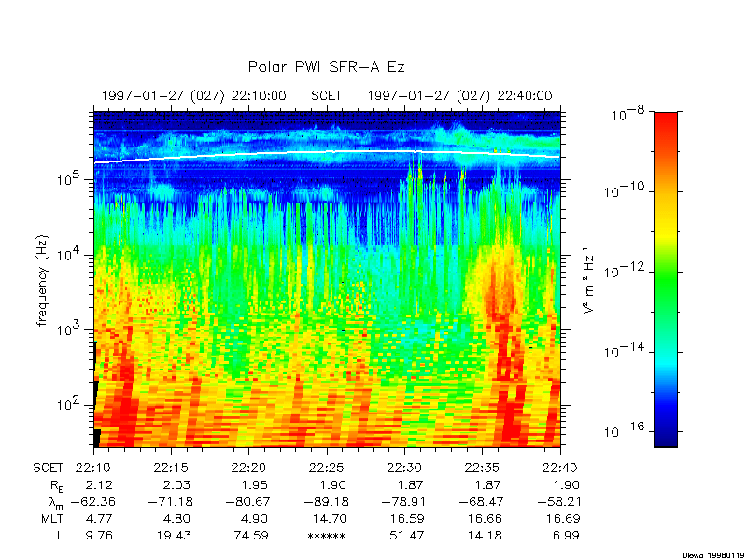Click the 10² frequency axis tick label
747x560 pixels.
click(75, 404)
